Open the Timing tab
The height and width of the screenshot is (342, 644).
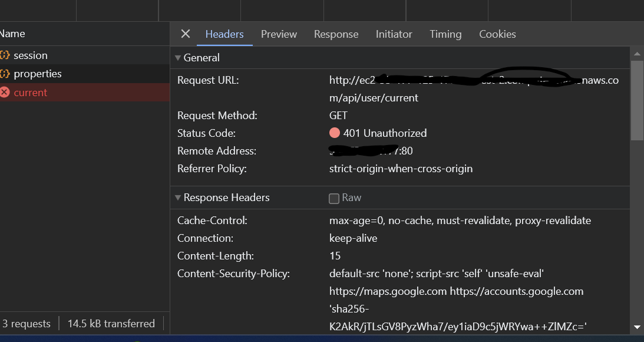pos(445,34)
